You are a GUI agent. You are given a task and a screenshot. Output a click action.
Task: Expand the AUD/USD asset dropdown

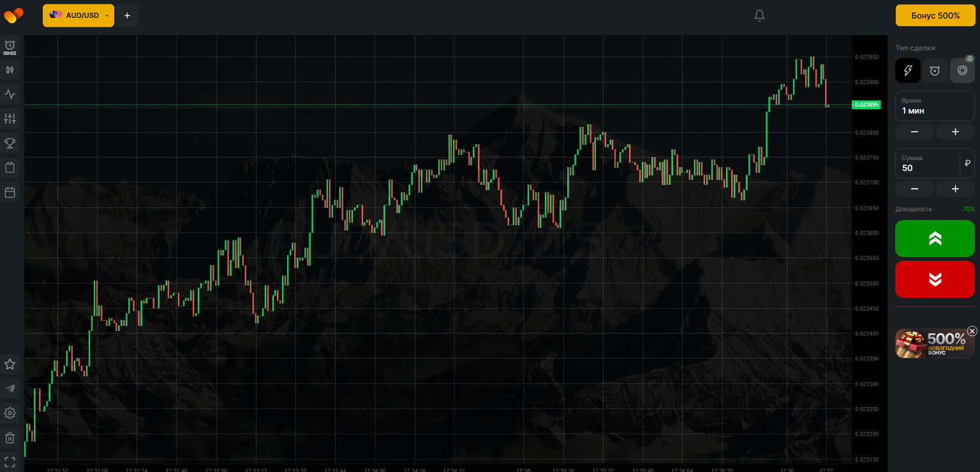click(78, 15)
